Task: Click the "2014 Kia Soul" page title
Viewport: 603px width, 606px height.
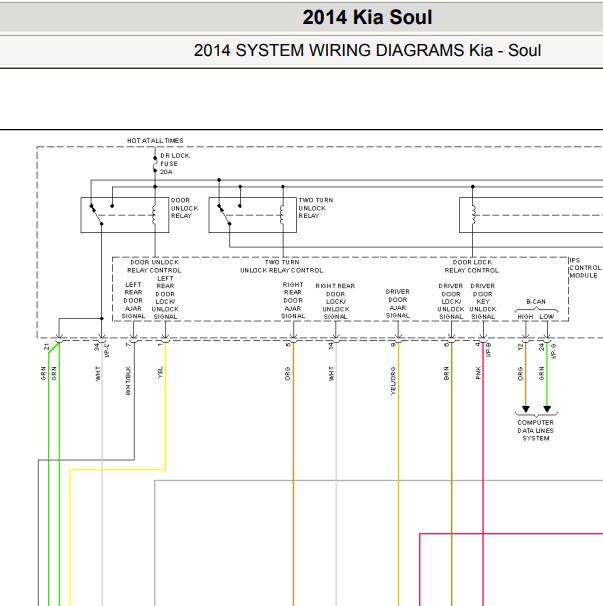Action: point(367,17)
